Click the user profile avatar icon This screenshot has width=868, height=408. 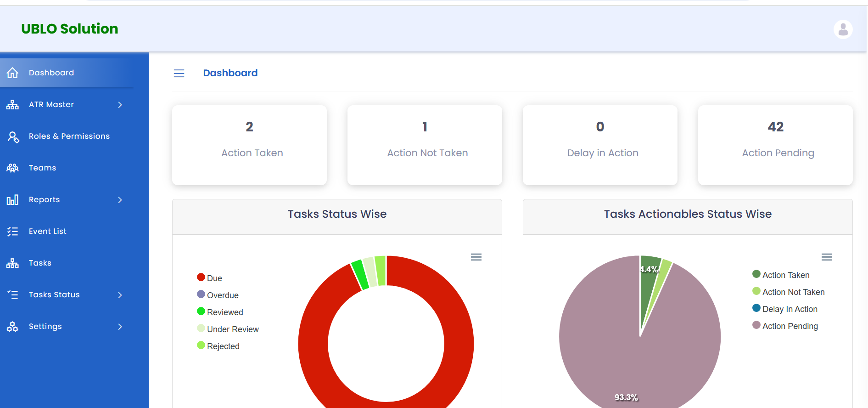(x=843, y=29)
